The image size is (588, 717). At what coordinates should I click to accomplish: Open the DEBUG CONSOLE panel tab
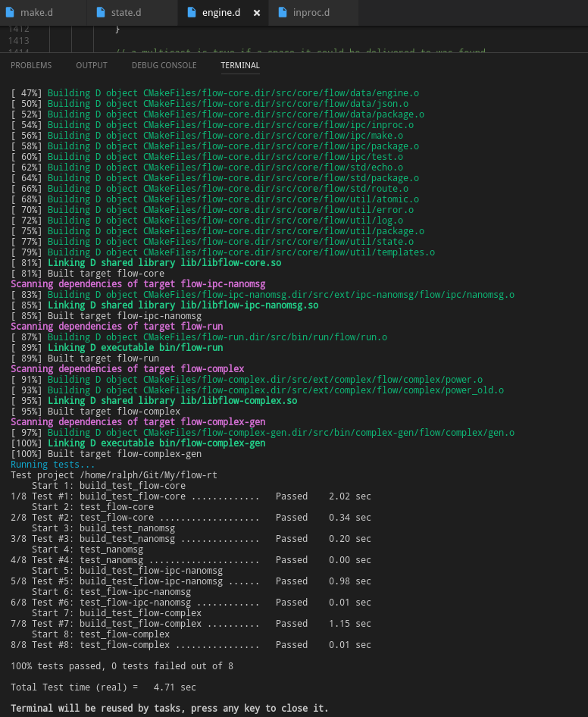pyautogui.click(x=164, y=65)
